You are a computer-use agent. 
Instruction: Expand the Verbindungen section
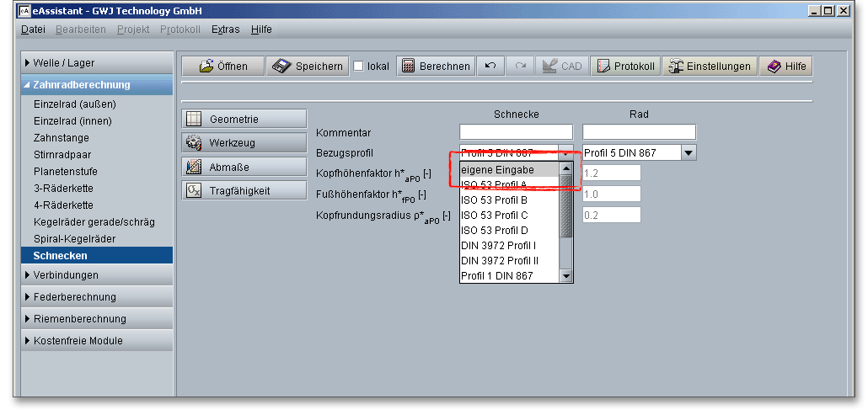97,275
